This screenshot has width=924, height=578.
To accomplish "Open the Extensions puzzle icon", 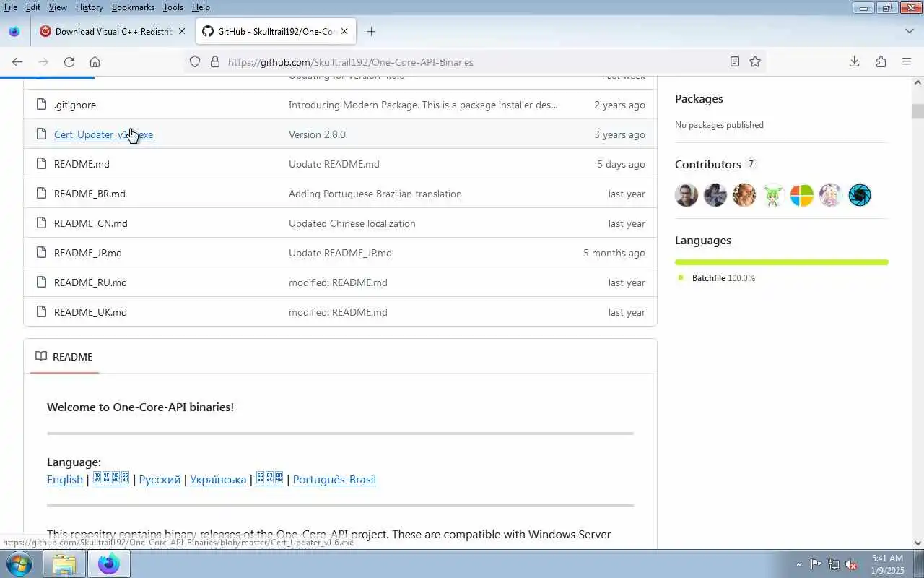I will (881, 62).
